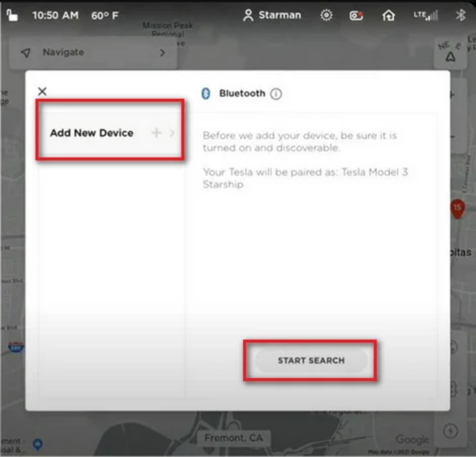476x457 pixels.
Task: Tap the plus icon beside Add New Device
Action: tap(156, 133)
